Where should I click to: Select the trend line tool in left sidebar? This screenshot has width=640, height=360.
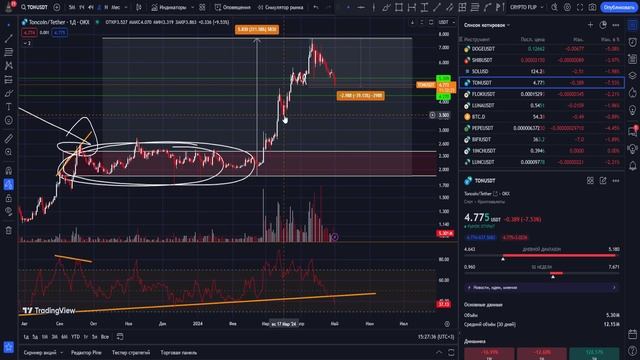8,39
